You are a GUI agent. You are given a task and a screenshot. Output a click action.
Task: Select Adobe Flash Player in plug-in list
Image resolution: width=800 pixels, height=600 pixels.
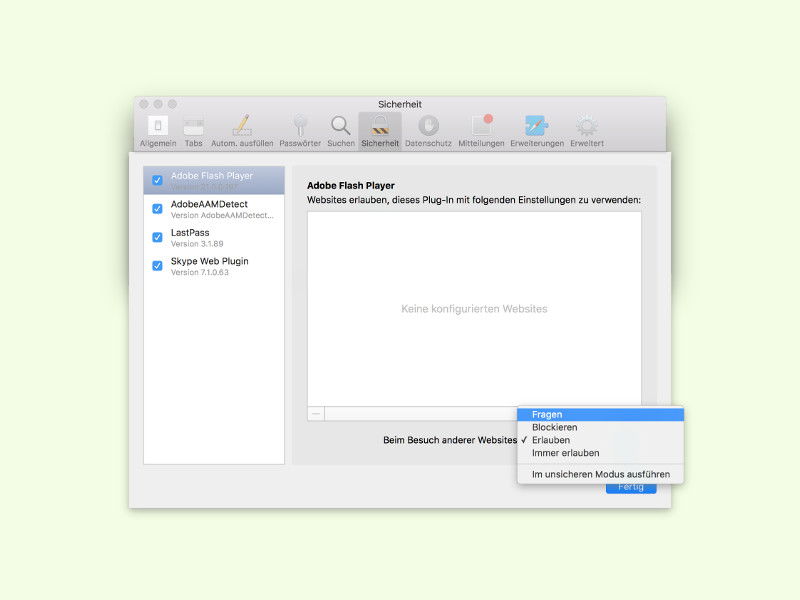[x=214, y=180]
